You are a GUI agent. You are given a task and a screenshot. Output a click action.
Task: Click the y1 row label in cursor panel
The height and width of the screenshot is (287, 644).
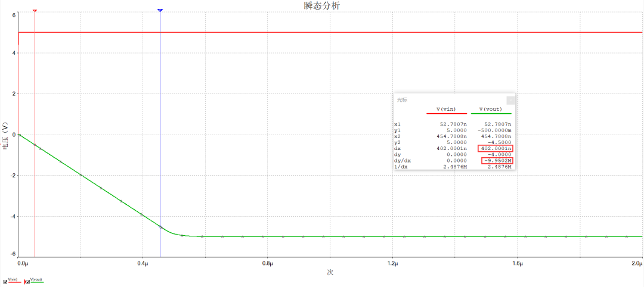click(x=397, y=130)
